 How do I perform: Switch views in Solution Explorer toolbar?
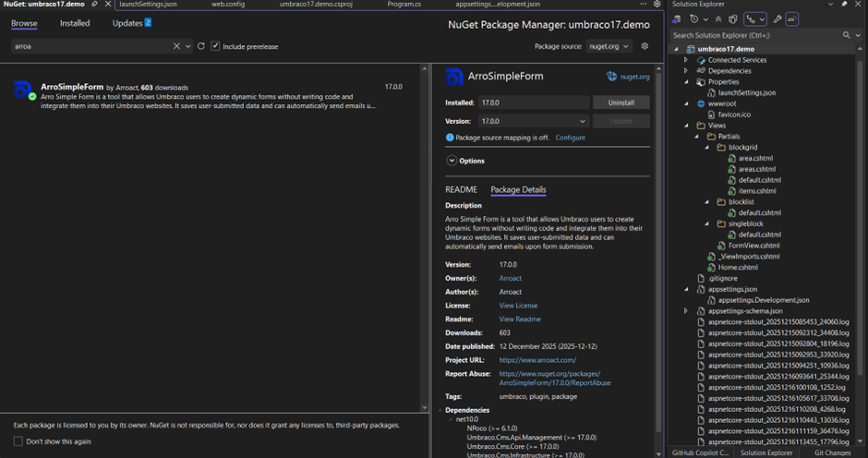677,19
